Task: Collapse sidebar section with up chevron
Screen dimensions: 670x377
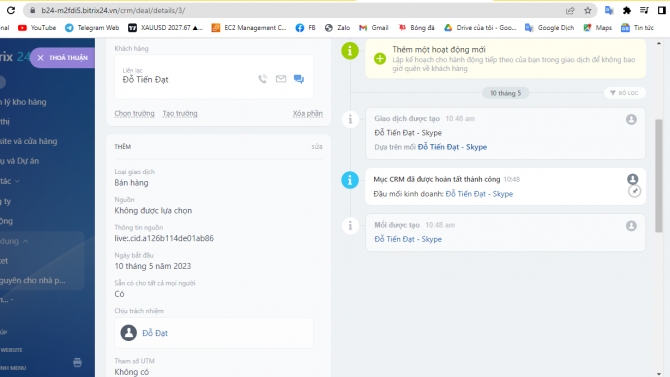Action: point(26,242)
